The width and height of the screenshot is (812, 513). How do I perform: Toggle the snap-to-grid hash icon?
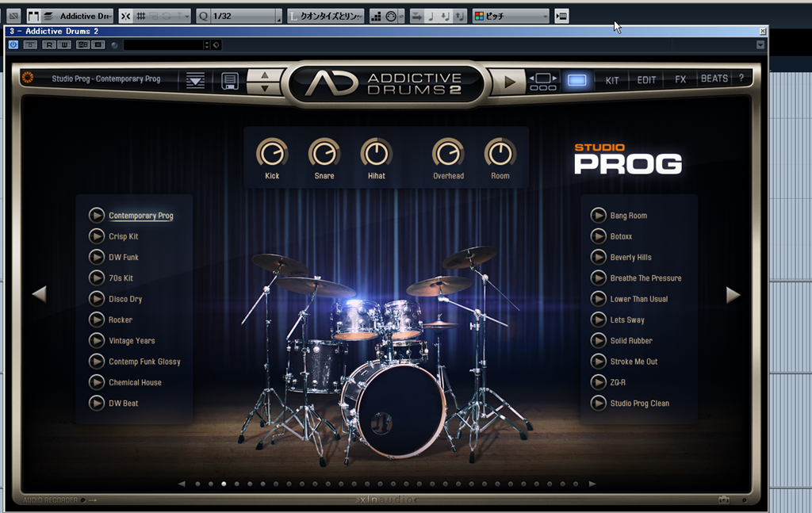141,16
